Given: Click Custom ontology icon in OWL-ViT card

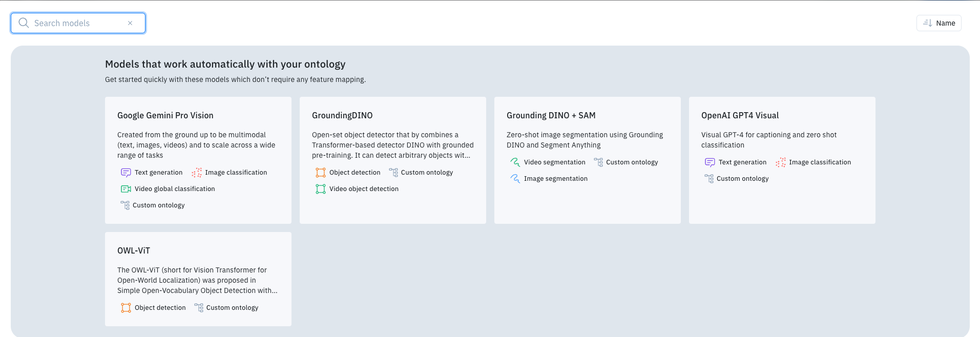Looking at the screenshot, I should pyautogui.click(x=199, y=308).
